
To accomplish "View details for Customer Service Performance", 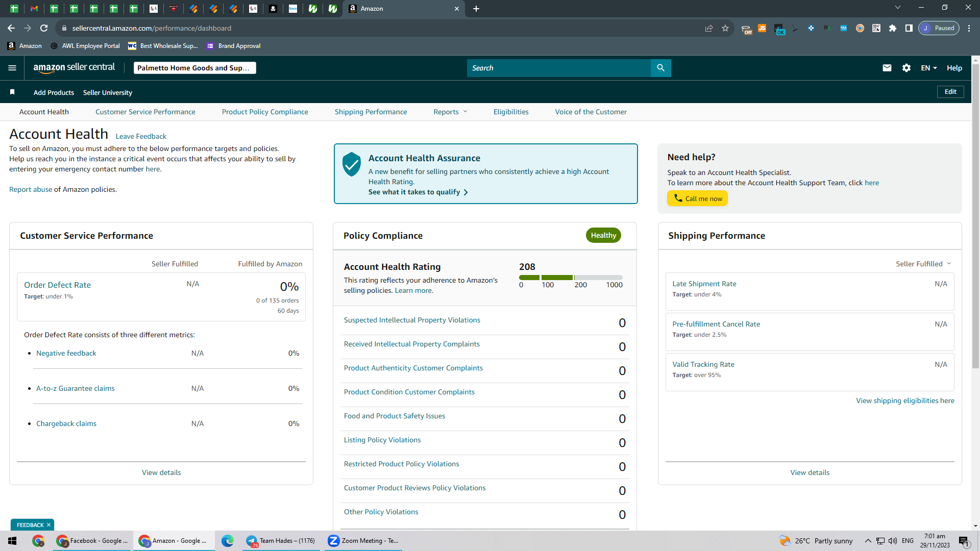I will pos(161,473).
